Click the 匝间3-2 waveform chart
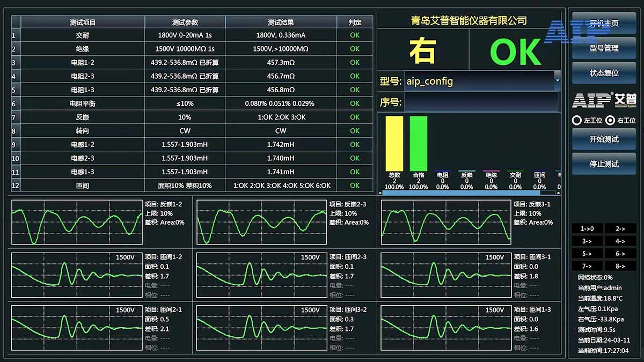Screen dimensions: 644x362 pos(261,327)
